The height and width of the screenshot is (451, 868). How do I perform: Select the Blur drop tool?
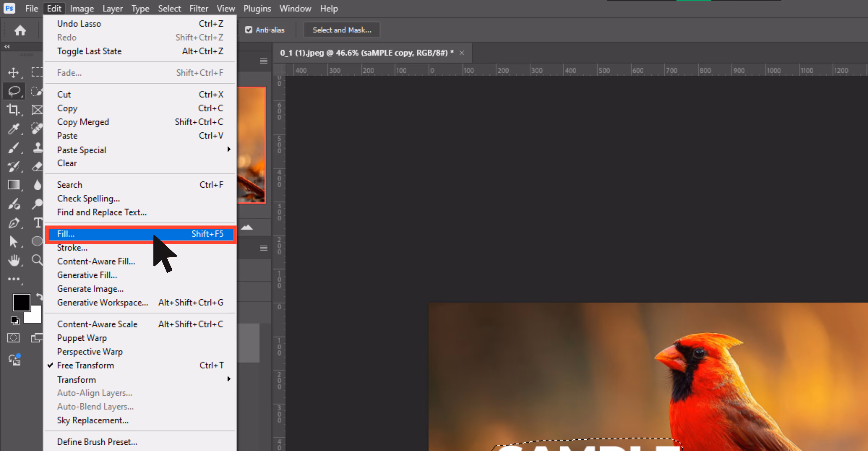tap(37, 185)
